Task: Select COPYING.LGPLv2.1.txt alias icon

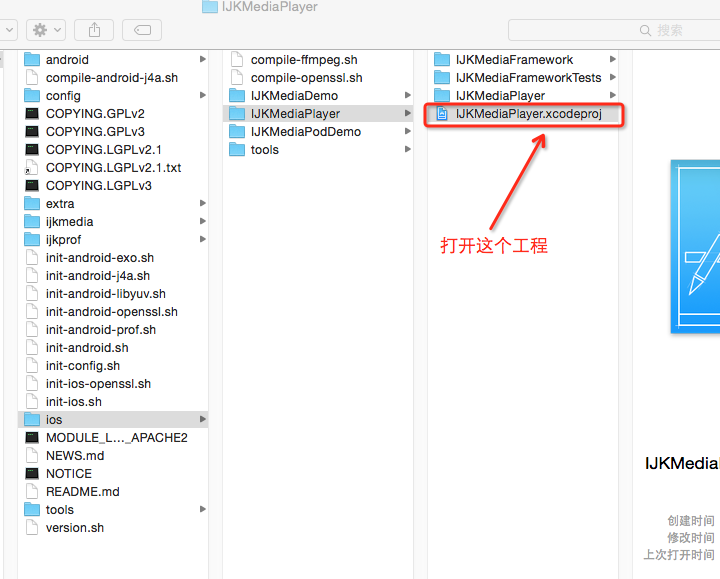Action: point(31,168)
